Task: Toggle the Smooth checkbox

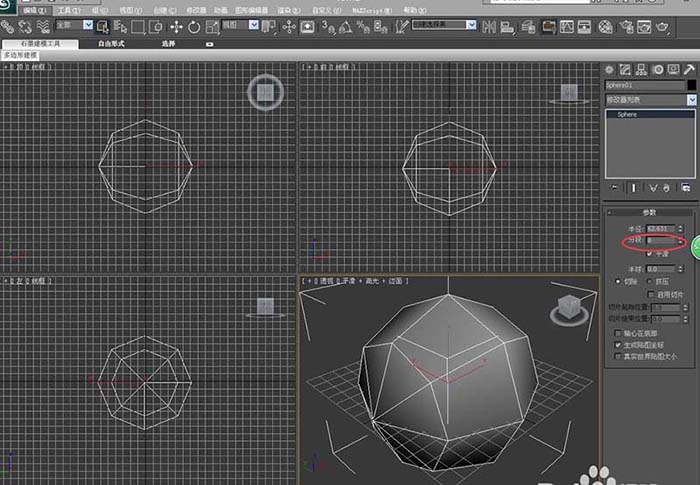Action: tap(650, 254)
